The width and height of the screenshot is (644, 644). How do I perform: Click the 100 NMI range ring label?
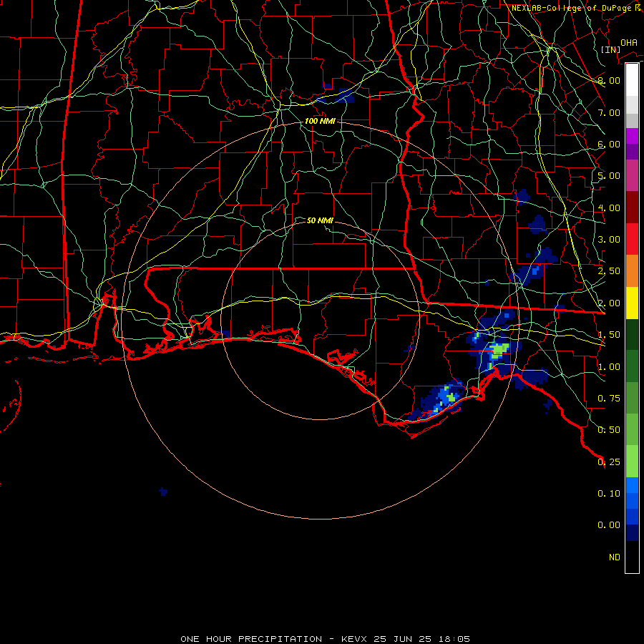click(x=320, y=121)
